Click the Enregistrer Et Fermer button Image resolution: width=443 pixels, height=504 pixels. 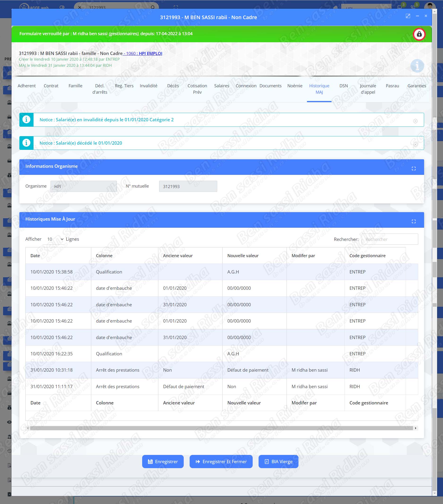point(221,461)
